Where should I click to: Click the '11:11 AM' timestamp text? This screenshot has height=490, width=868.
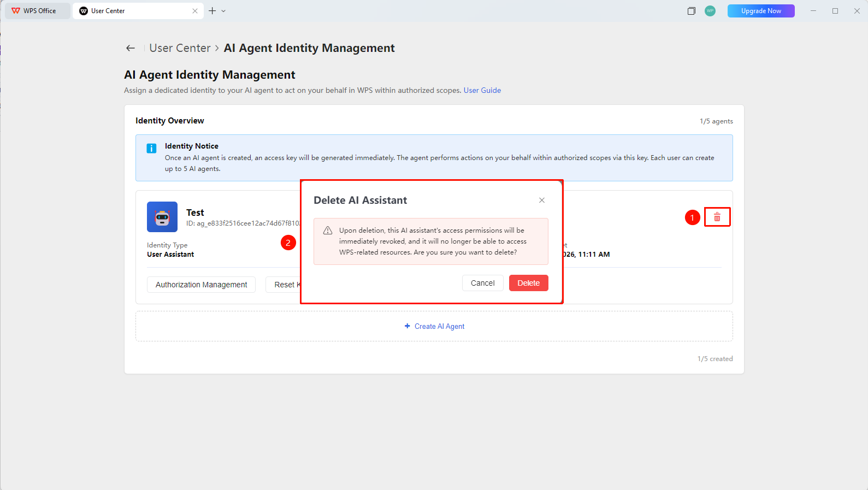tap(594, 255)
